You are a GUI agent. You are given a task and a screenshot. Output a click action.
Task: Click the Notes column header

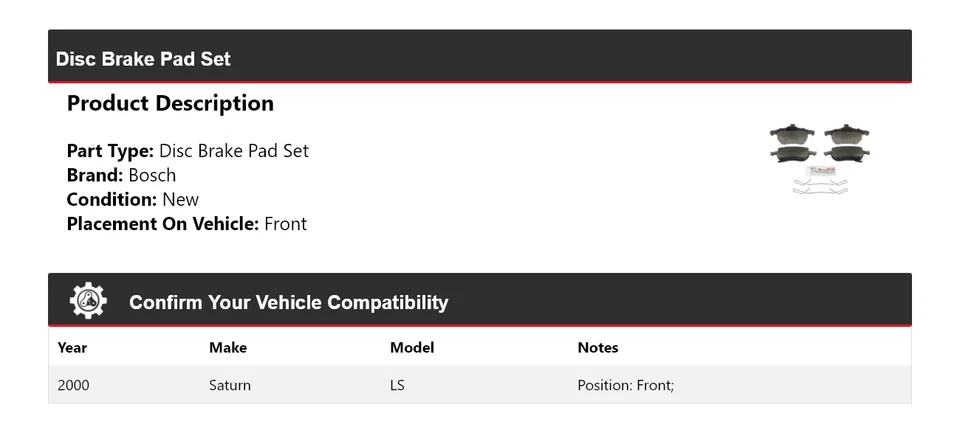click(598, 348)
